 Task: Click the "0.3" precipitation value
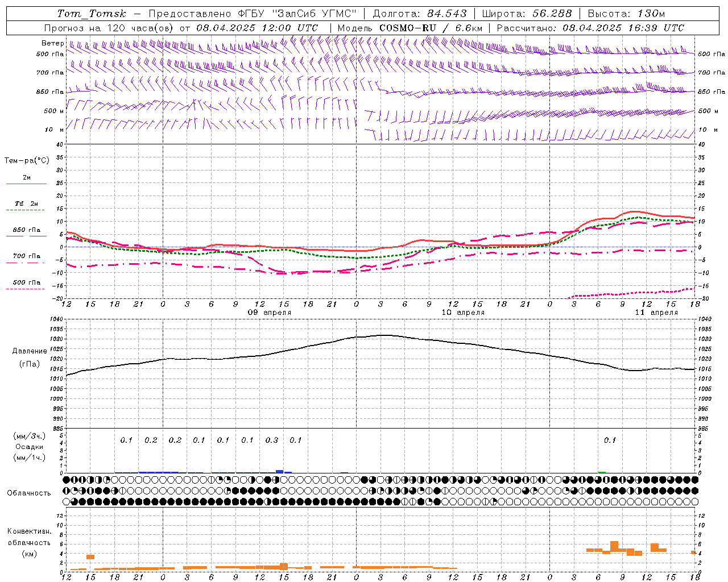click(272, 440)
